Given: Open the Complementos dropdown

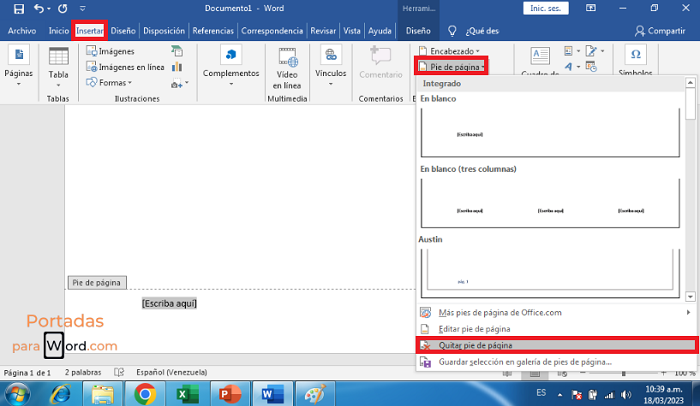Looking at the screenshot, I should [231, 66].
